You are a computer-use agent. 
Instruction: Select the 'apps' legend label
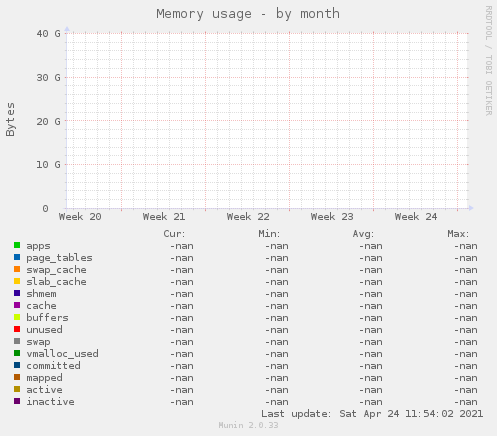[38, 247]
